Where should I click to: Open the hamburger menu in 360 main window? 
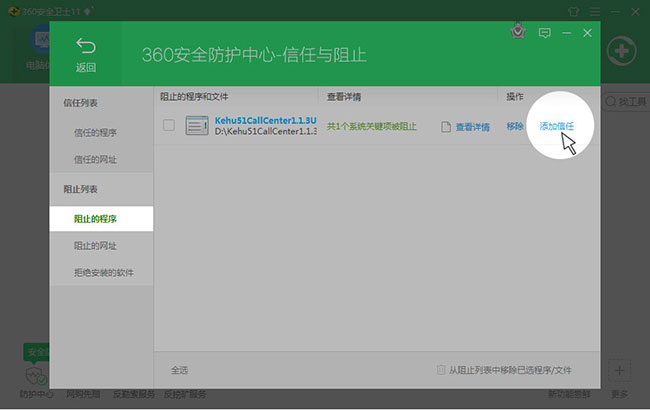(x=595, y=12)
